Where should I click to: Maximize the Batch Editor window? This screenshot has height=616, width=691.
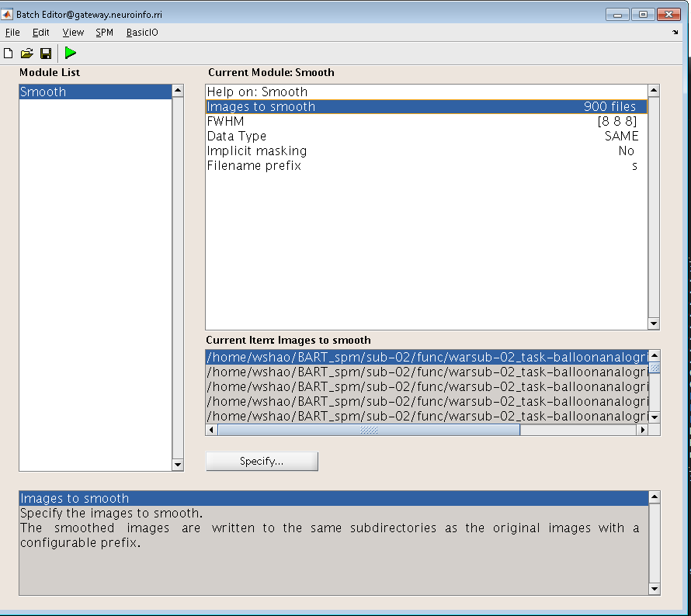point(643,15)
